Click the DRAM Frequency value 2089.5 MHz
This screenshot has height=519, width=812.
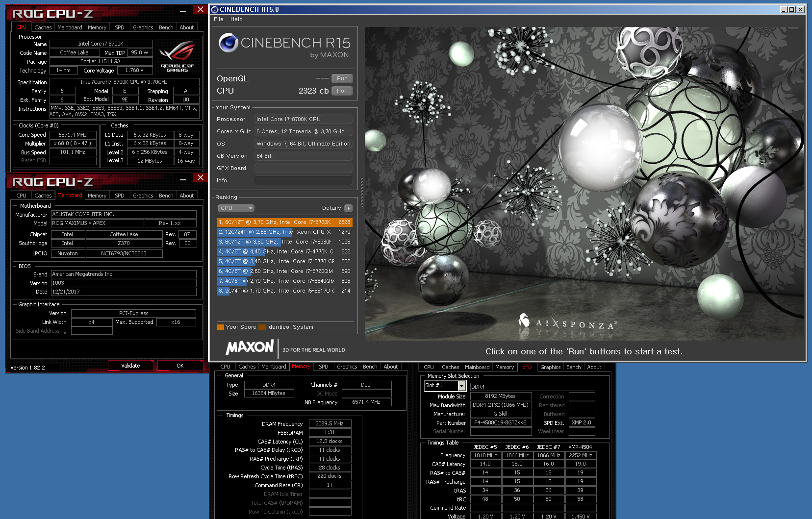click(x=330, y=423)
